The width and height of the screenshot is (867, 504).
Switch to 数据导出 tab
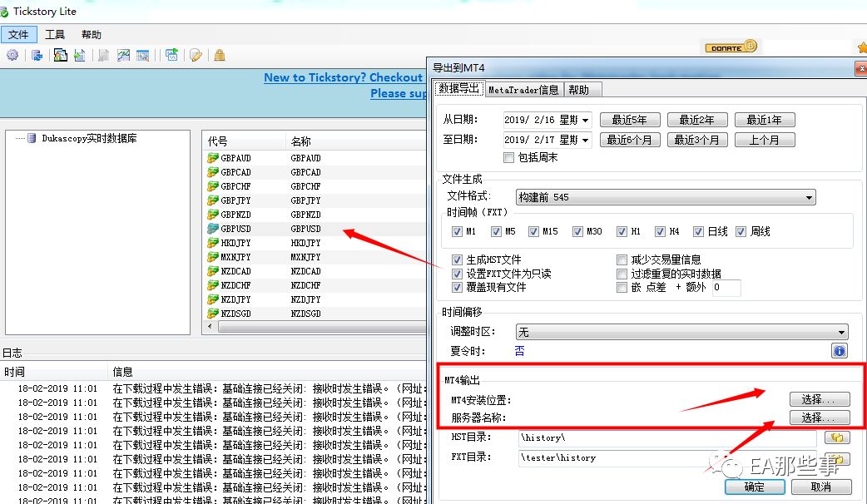(459, 88)
